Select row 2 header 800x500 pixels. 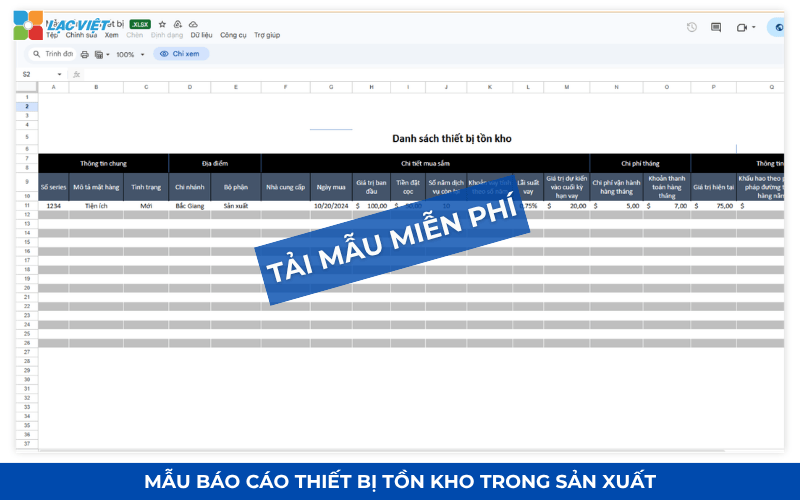point(27,107)
